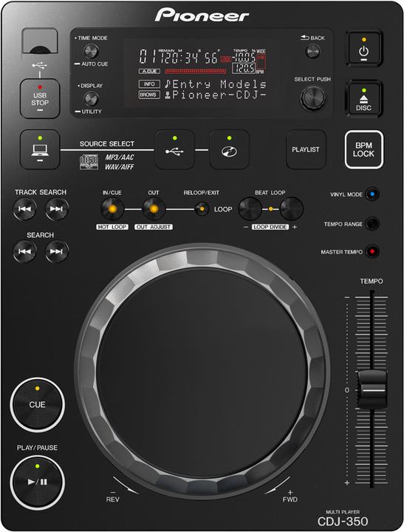Viewport: 404px width, 532px height.
Task: Click the Compact Disc Digital Audio logo
Action: tap(89, 162)
